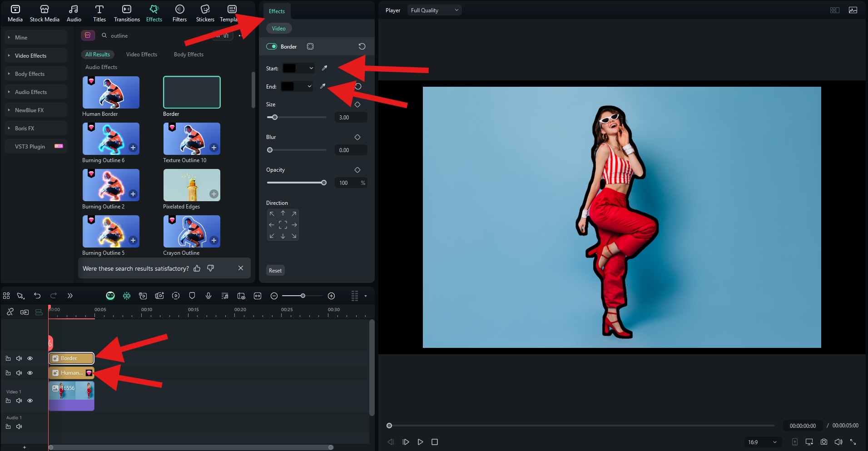This screenshot has width=868, height=451.
Task: Expand NewBlue FX category
Action: point(36,110)
